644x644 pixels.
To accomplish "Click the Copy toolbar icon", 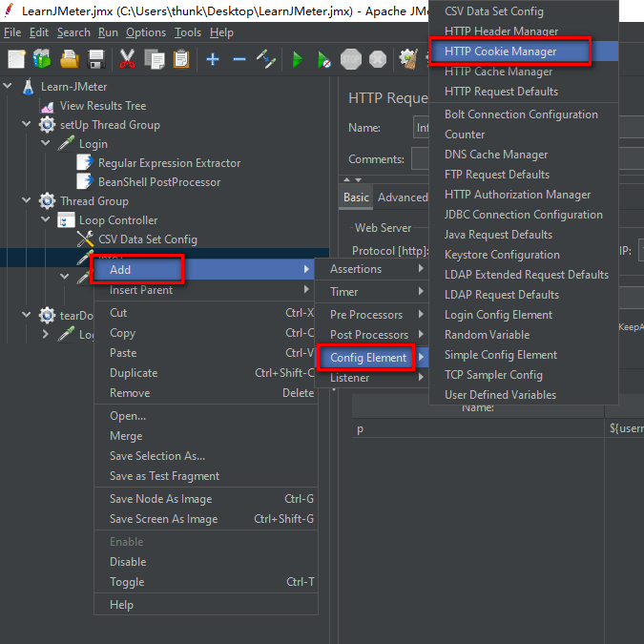I will [x=154, y=59].
